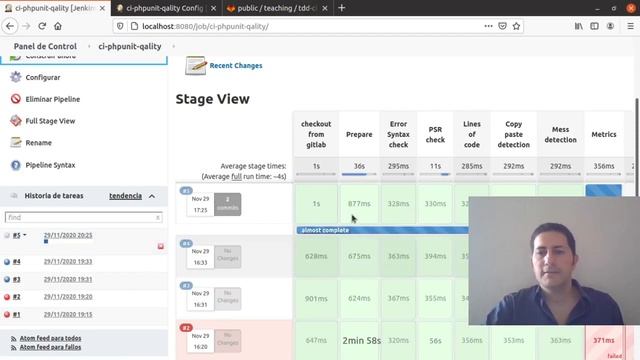Close the ci-phpunit-qality Config tab
The image size is (640, 360).
pyautogui.click(x=213, y=8)
